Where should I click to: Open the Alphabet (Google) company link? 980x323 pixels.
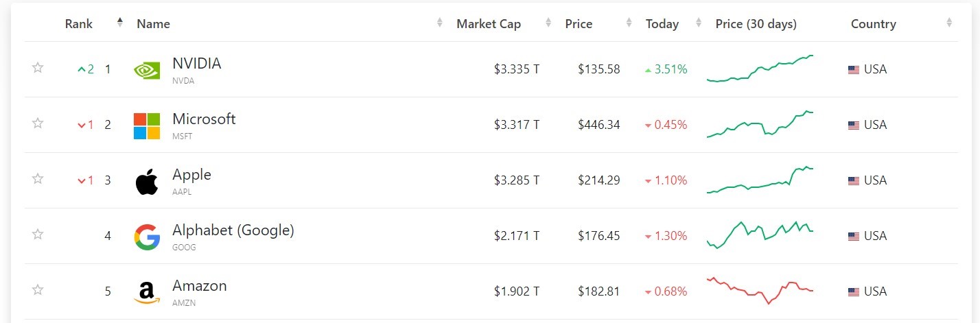click(x=233, y=230)
